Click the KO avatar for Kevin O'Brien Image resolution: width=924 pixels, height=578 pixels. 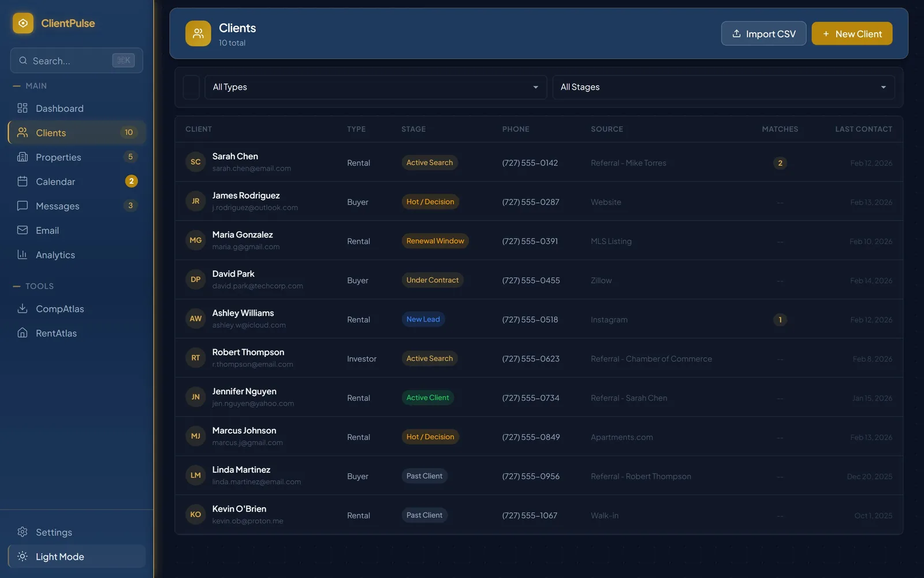[196, 514]
